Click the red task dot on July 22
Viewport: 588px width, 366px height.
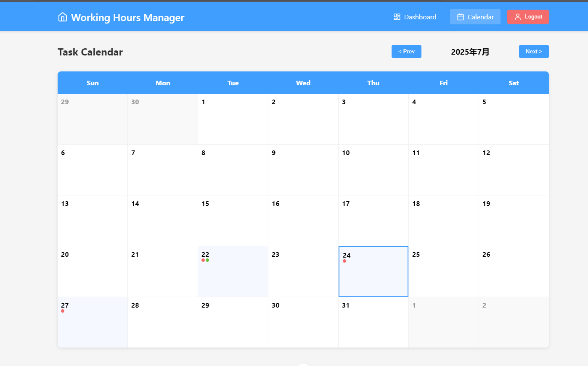point(203,260)
